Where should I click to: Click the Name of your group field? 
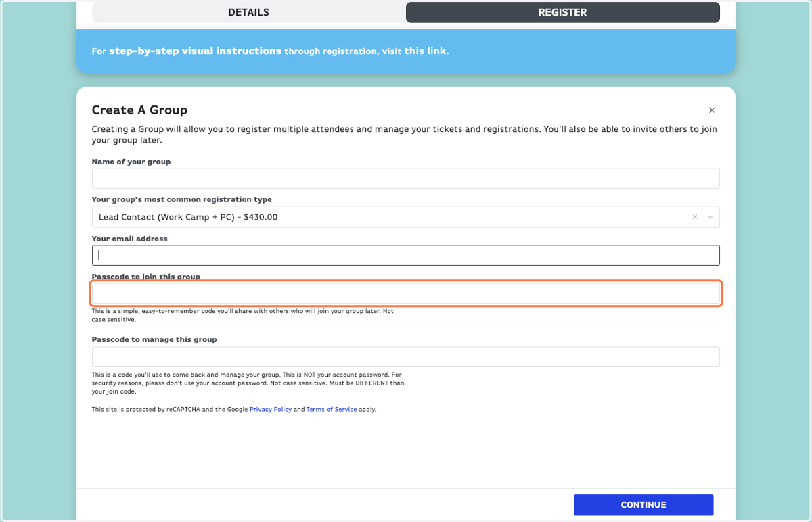click(x=406, y=179)
